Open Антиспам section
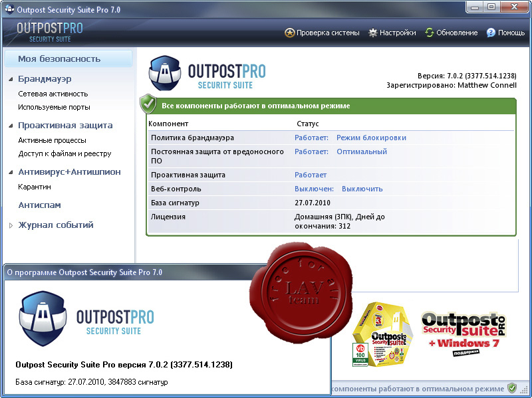This screenshot has height=398, width=532. (39, 205)
